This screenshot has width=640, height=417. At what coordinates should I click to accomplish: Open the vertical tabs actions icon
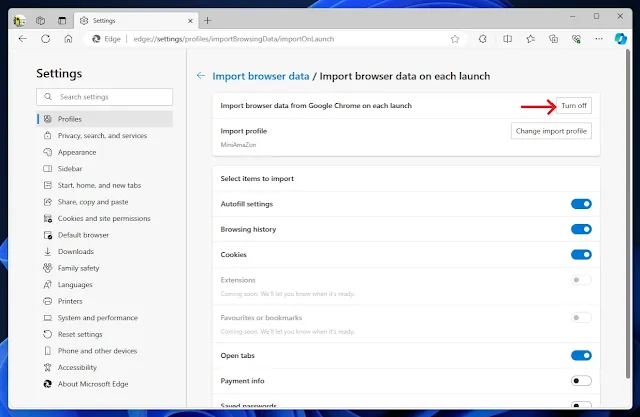[62, 20]
